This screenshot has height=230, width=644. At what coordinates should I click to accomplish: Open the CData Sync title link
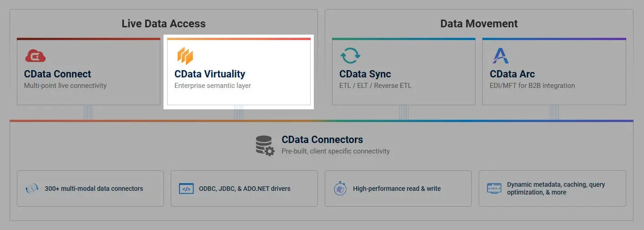coord(365,74)
